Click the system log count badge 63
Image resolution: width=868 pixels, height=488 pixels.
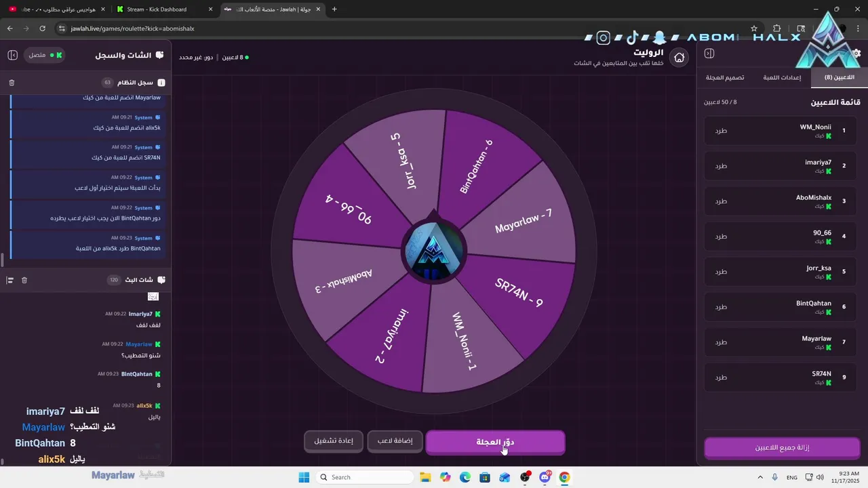tap(107, 83)
